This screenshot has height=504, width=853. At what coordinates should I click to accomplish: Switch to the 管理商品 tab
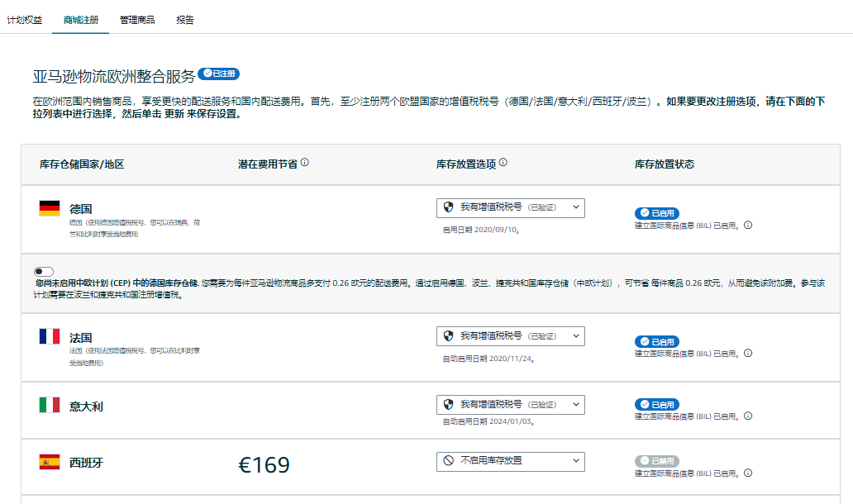[136, 20]
